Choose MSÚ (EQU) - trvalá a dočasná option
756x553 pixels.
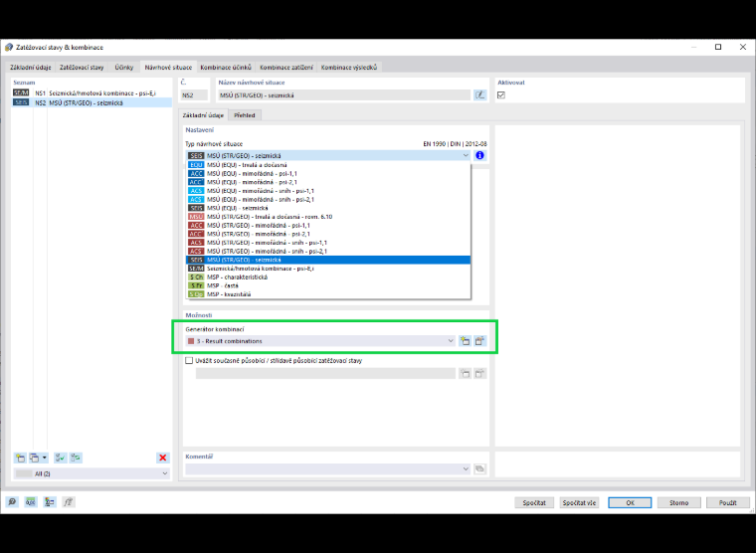tap(328, 165)
